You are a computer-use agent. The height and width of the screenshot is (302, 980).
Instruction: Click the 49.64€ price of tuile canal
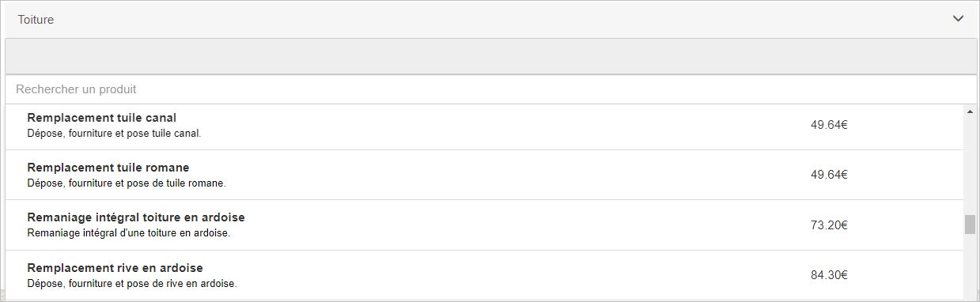click(829, 124)
